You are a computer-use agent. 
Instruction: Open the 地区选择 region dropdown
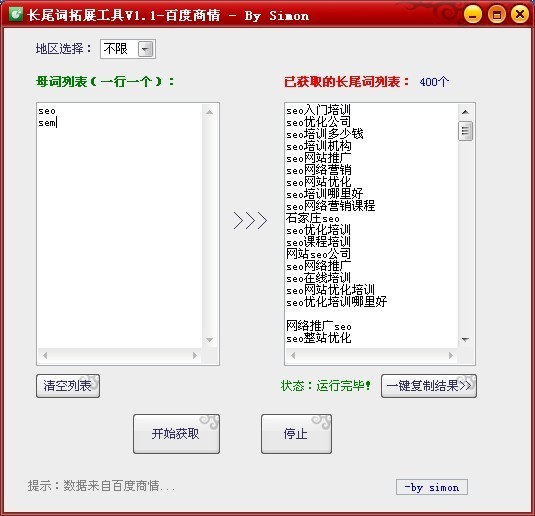point(146,49)
